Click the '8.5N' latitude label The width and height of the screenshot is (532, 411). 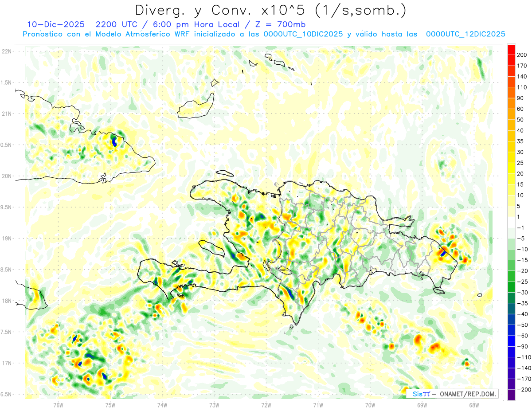[6, 270]
